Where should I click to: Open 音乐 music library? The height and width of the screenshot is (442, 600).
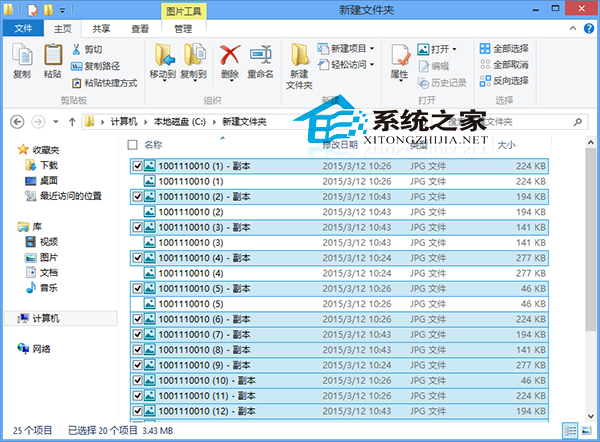point(42,288)
